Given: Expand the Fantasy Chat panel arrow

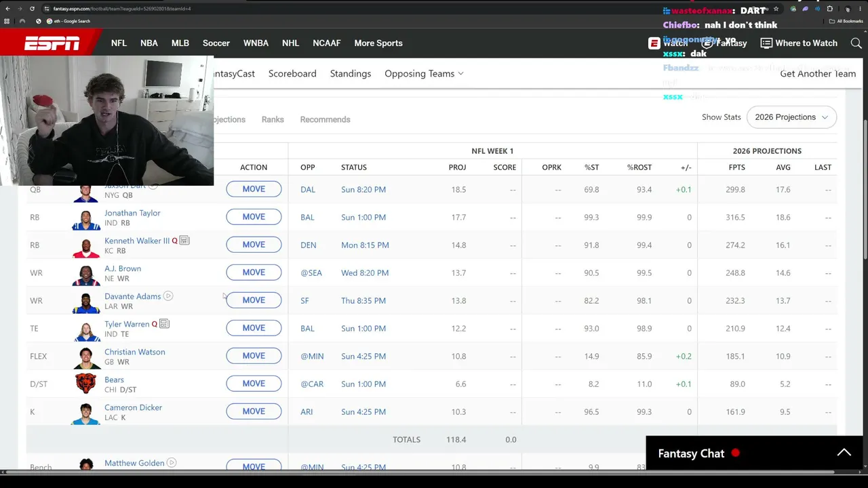Looking at the screenshot, I should point(844,453).
